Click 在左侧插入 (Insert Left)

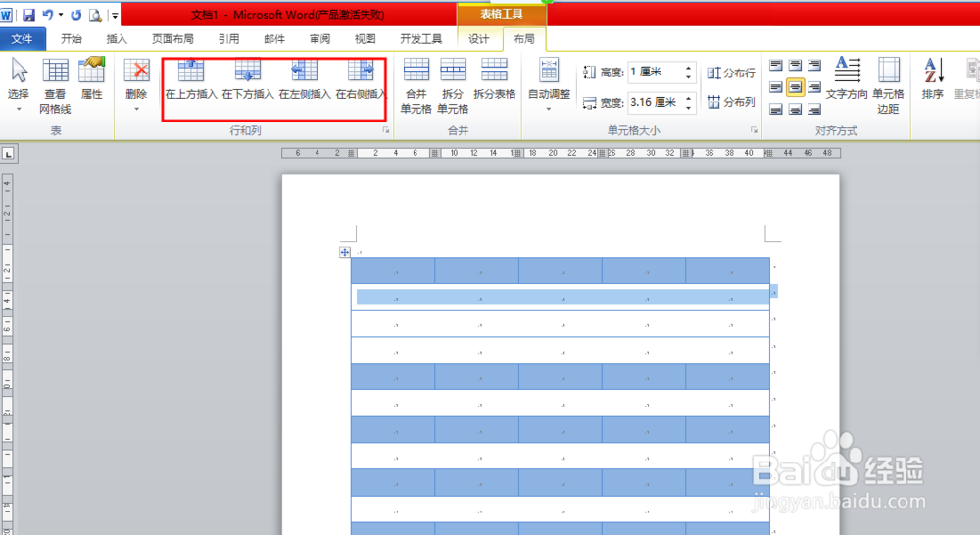305,78
